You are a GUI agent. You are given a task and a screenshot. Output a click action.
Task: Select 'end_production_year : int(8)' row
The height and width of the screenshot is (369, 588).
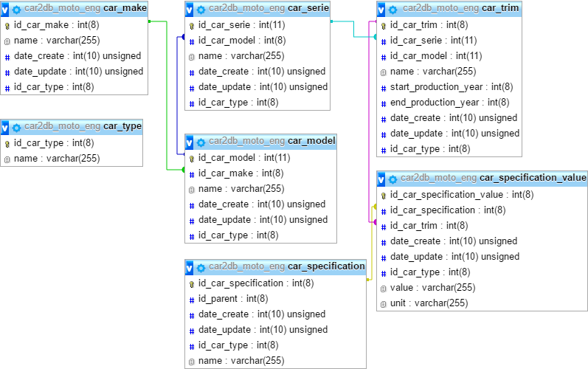coord(449,103)
